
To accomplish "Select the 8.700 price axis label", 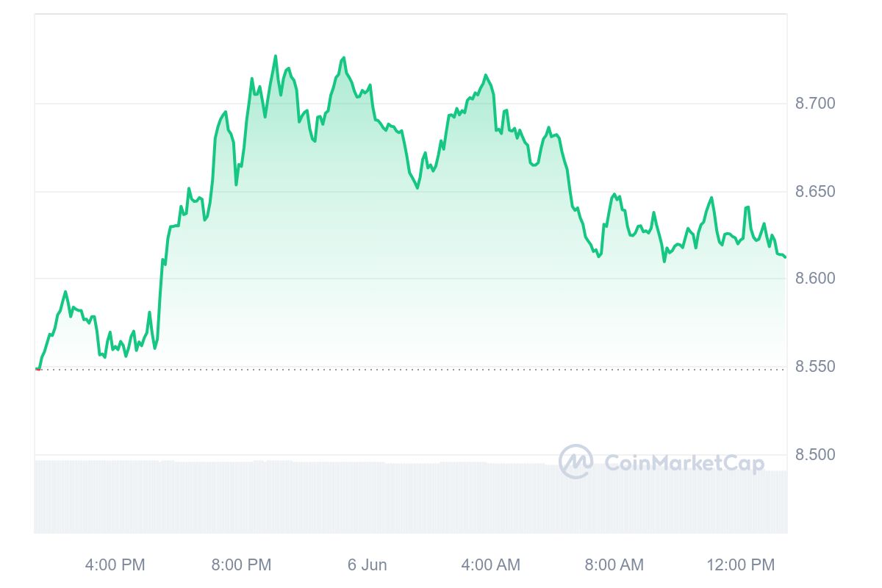I will point(816,103).
